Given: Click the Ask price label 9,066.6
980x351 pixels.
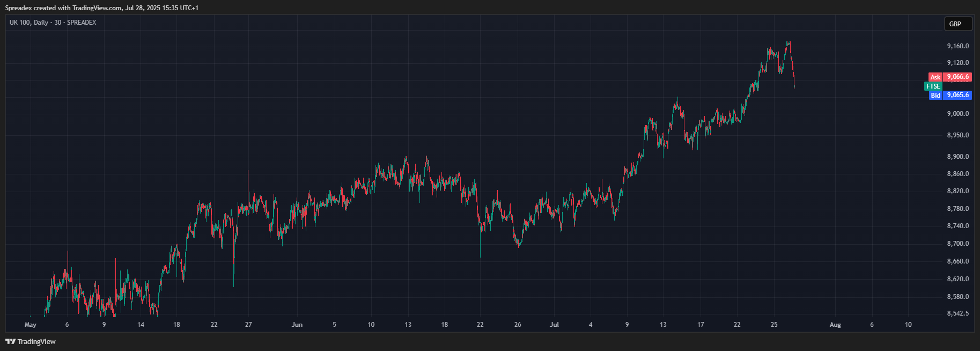Looking at the screenshot, I should pyautogui.click(x=957, y=77).
